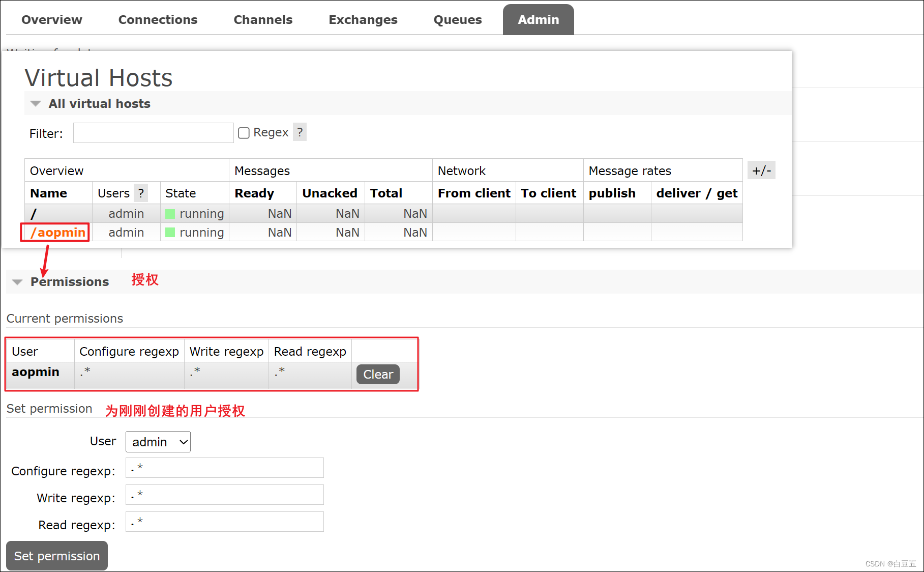Viewport: 924px width, 572px height.
Task: Click the Admin tab
Action: coord(538,20)
